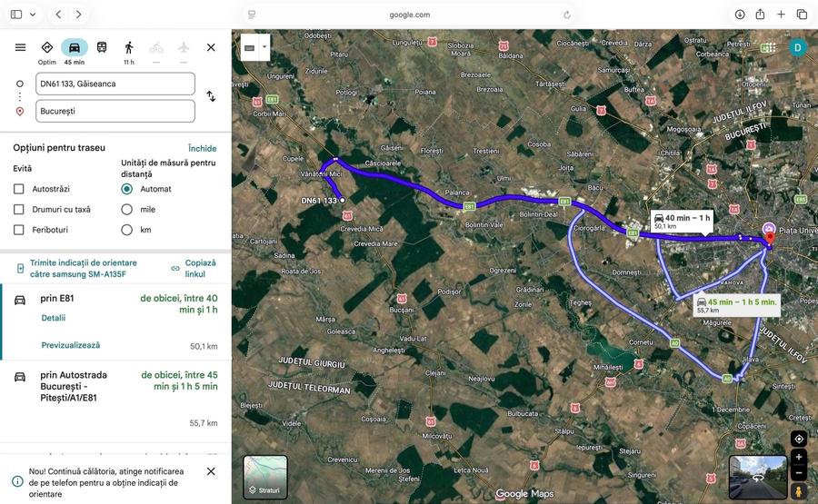Select public transit travel mode
Viewport: 818px width, 504px height.
tap(102, 47)
